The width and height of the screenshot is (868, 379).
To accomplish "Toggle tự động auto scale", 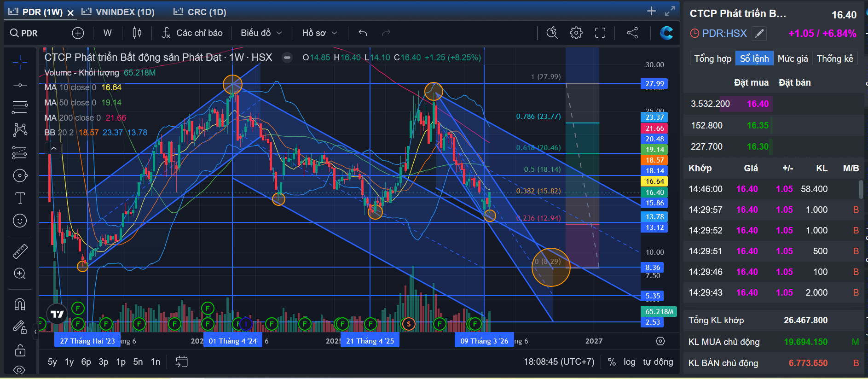I will click(x=658, y=362).
